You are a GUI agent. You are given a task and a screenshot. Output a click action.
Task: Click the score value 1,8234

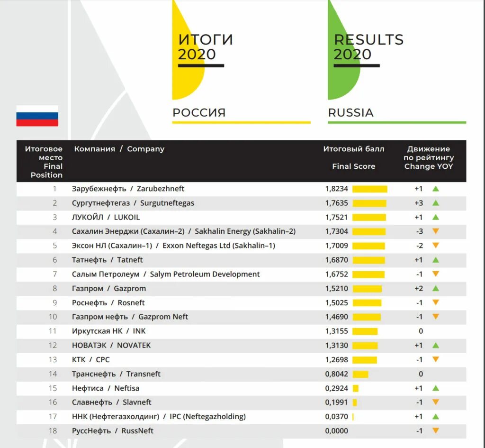pos(337,189)
